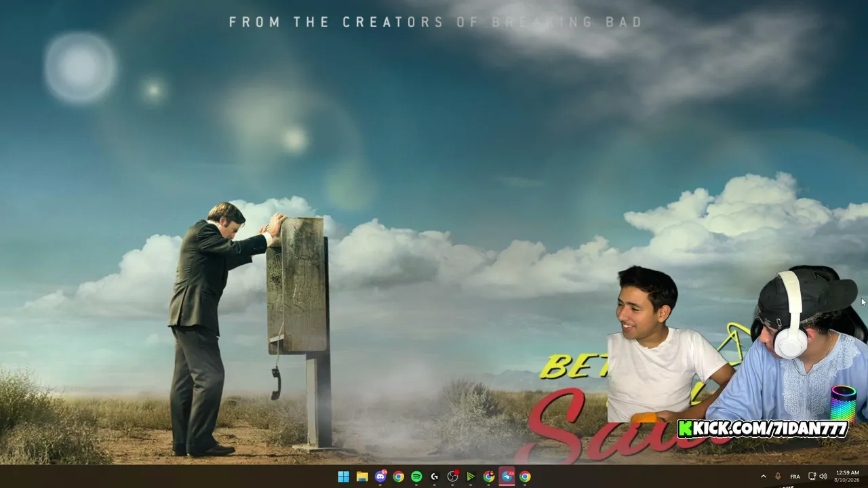Open Discord from the taskbar
Image resolution: width=868 pixels, height=488 pixels.
[380, 476]
